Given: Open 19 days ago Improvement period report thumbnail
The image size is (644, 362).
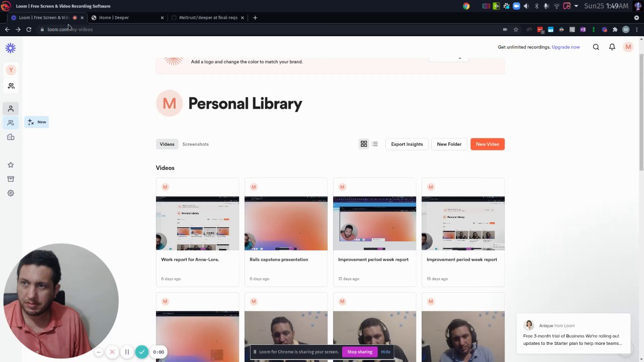Looking at the screenshot, I should (x=463, y=223).
